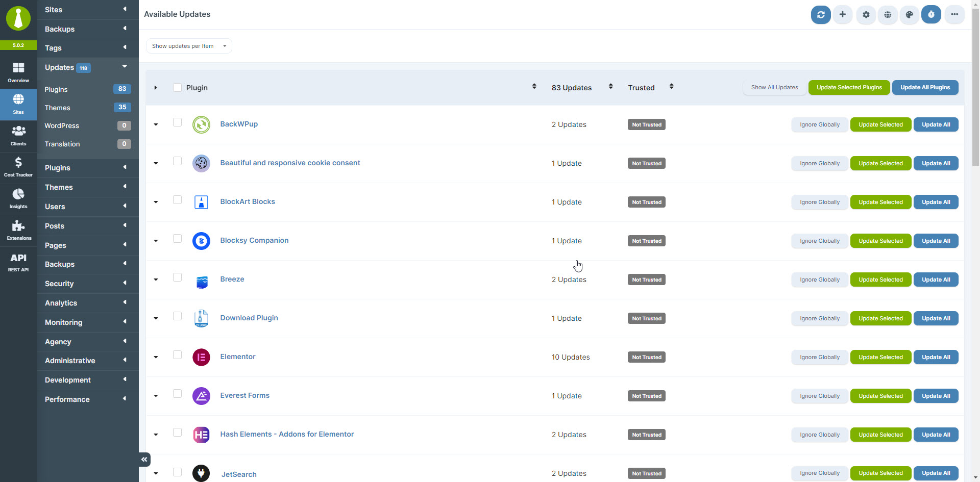Screen dimensions: 980x482
Task: Click Update Selected for Breeze
Action: (x=880, y=280)
